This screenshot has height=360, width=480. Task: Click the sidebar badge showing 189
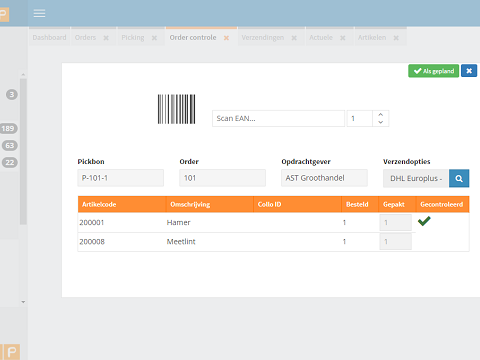pyautogui.click(x=8, y=128)
